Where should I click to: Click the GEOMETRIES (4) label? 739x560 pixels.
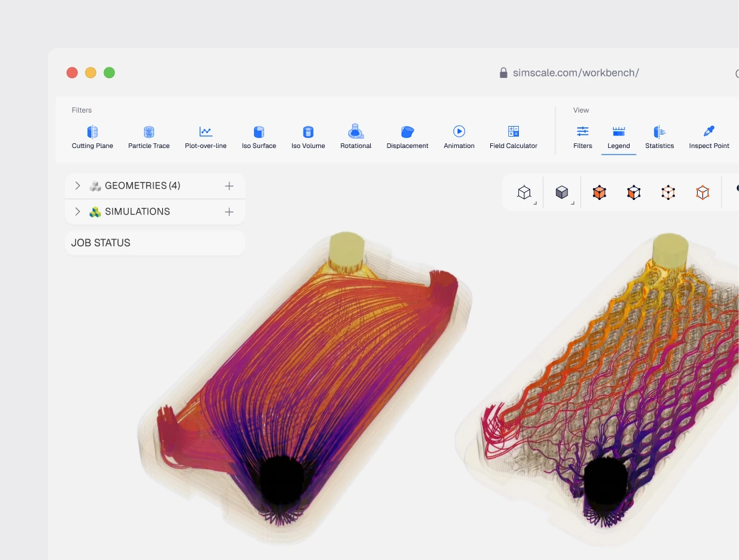click(142, 185)
